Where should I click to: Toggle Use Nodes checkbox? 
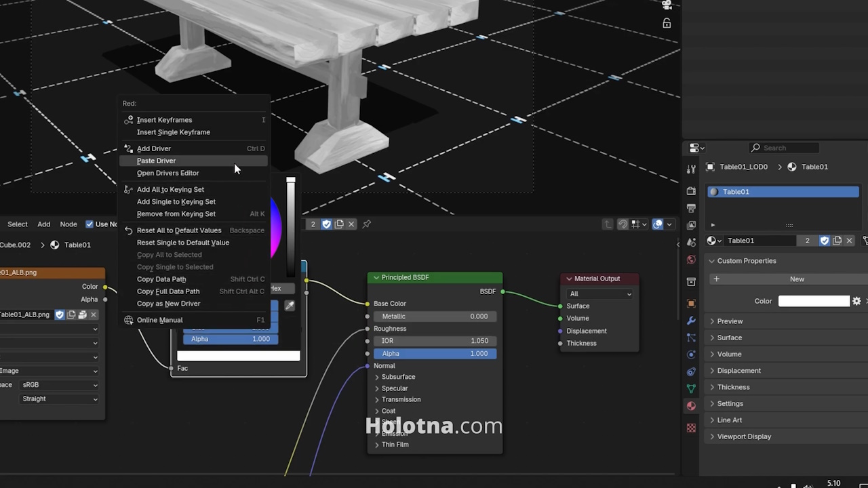90,224
